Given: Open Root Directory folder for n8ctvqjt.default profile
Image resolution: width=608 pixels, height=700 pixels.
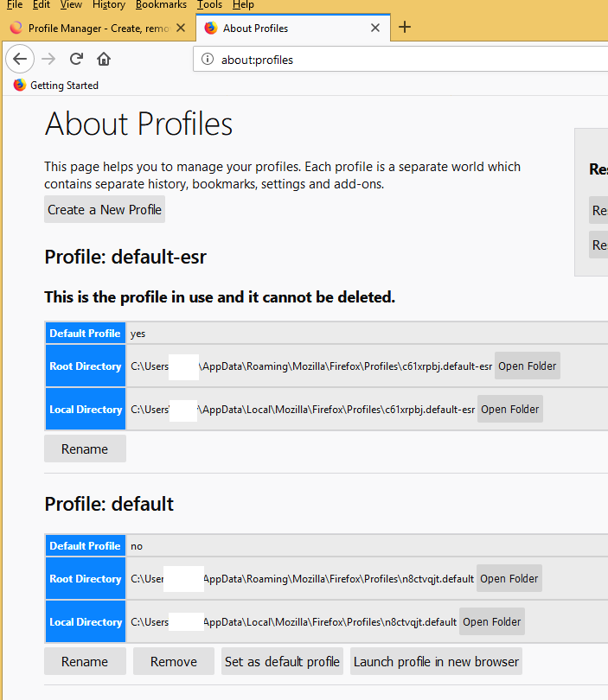Looking at the screenshot, I should coord(509,578).
